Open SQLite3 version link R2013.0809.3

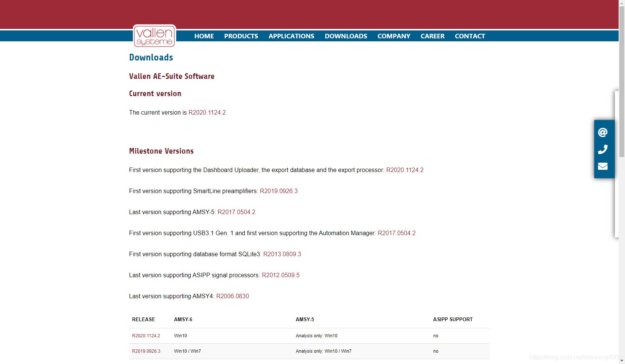282,254
